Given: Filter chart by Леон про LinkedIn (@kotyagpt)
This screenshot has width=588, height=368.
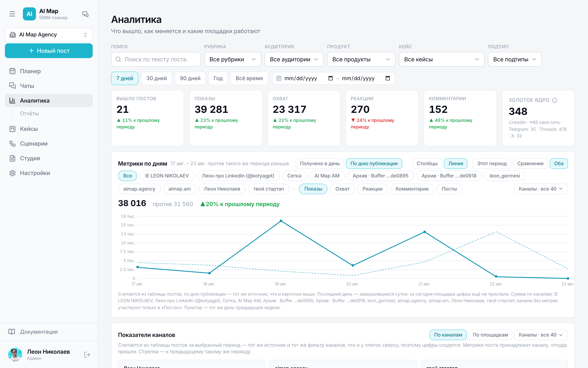Looking at the screenshot, I should (x=238, y=176).
